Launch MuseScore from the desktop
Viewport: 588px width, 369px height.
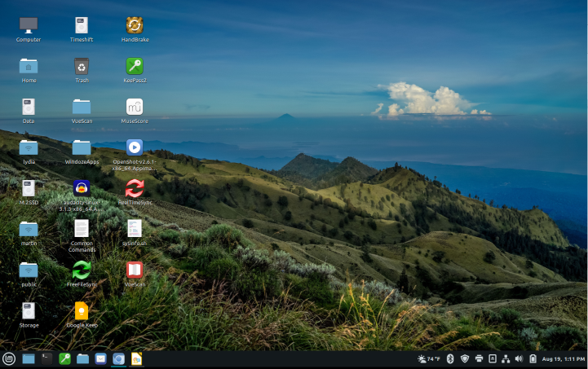pos(135,108)
